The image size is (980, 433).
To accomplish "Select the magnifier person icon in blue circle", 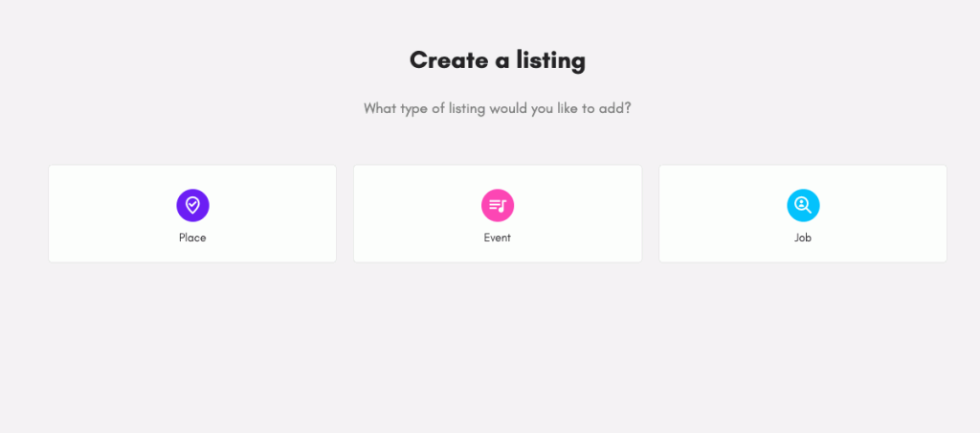I will tap(803, 205).
